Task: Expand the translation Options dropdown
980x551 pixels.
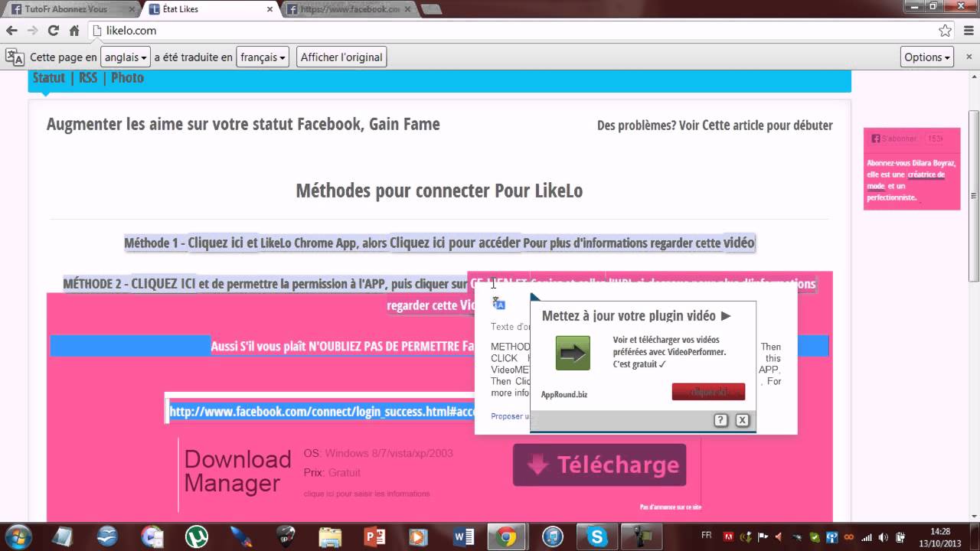Action: click(x=927, y=57)
